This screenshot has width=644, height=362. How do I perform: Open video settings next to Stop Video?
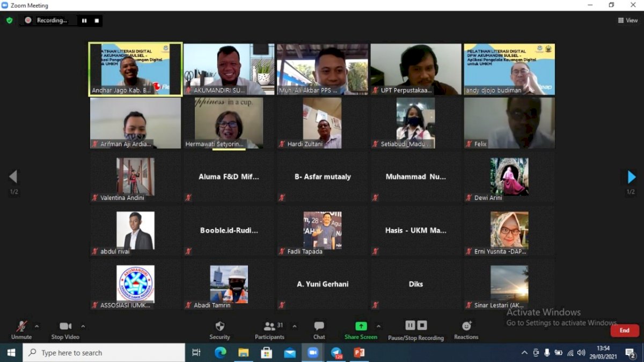pos(83,326)
